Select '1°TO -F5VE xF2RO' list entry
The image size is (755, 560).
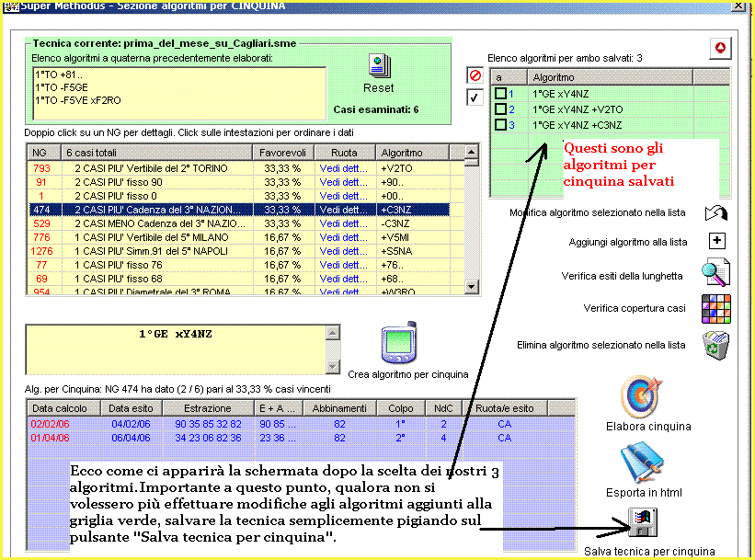click(x=78, y=100)
